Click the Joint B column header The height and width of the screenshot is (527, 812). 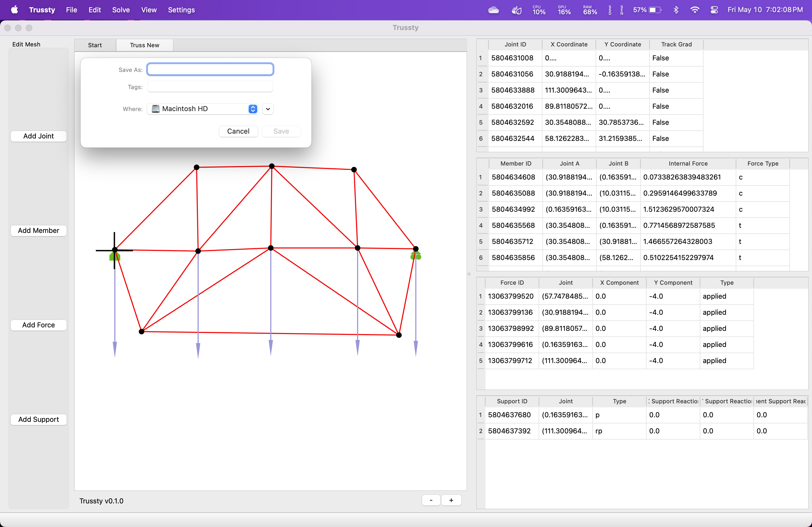pyautogui.click(x=619, y=164)
